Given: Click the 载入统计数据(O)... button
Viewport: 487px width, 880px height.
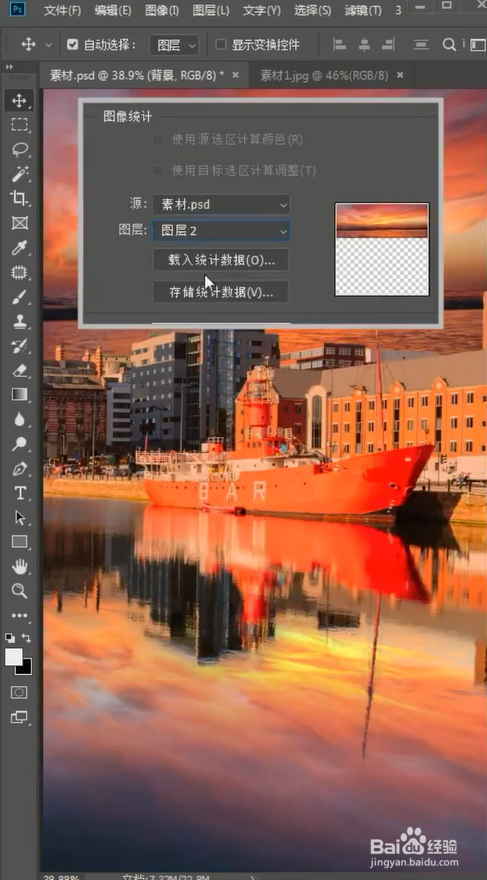Looking at the screenshot, I should pyautogui.click(x=221, y=260).
